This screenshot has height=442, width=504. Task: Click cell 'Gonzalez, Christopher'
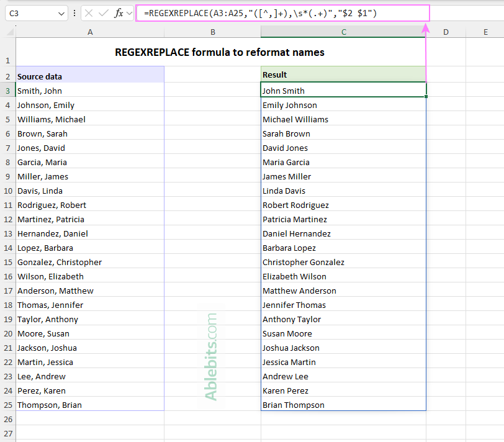click(90, 261)
